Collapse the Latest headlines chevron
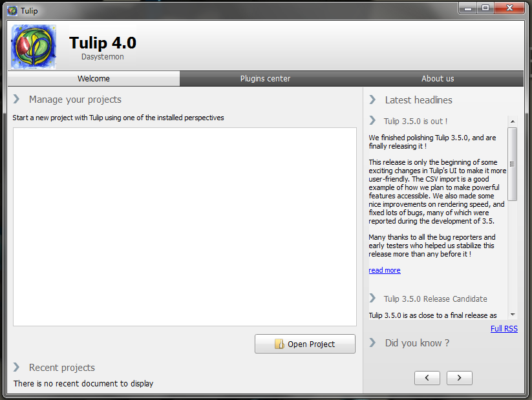The image size is (532, 400). coord(372,100)
